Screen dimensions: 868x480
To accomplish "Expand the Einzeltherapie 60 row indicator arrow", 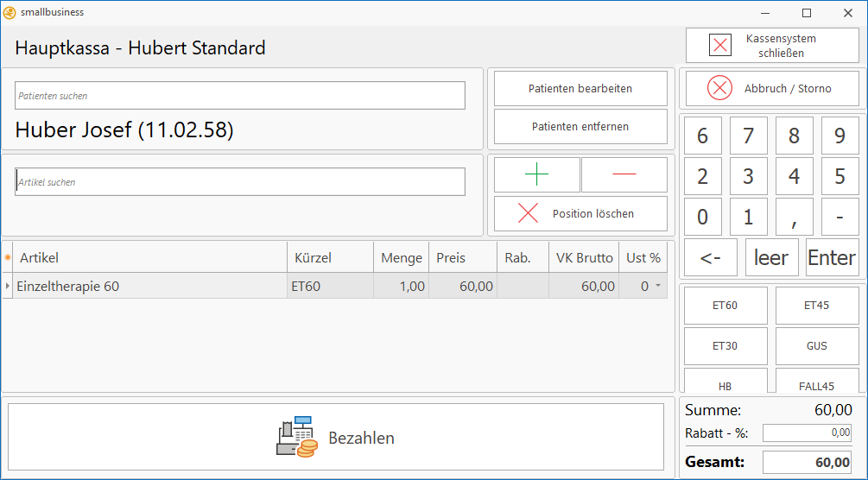I will click(8, 286).
